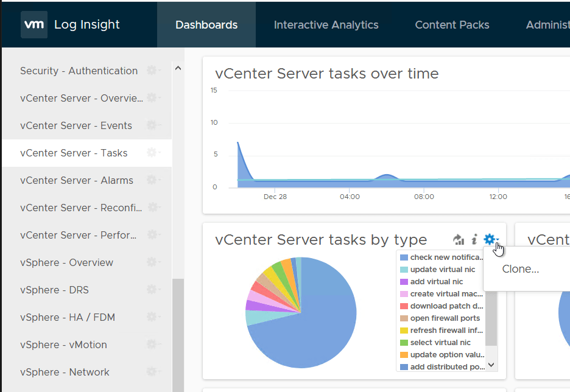
Task: Open gear dropdown for vCenter Server - Alarms
Action: 152,180
